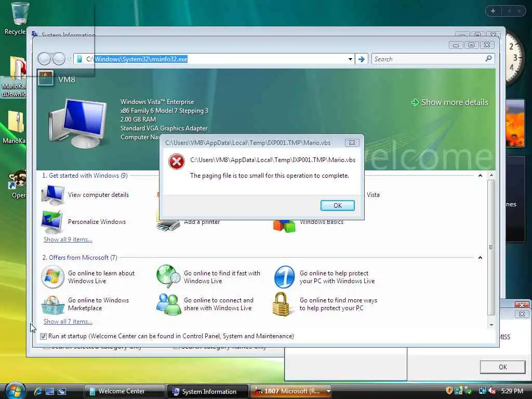Toggle Run at startup checkbox
The width and height of the screenshot is (532, 399).
pos(43,336)
